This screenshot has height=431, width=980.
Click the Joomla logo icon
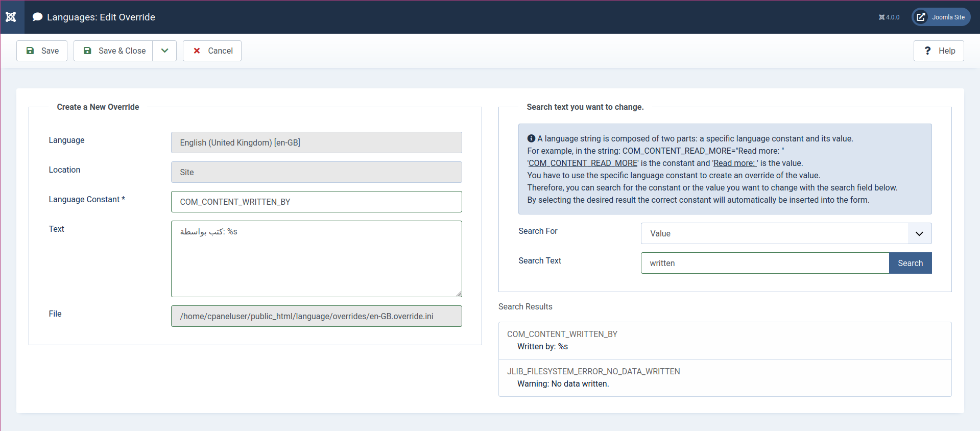(x=11, y=17)
